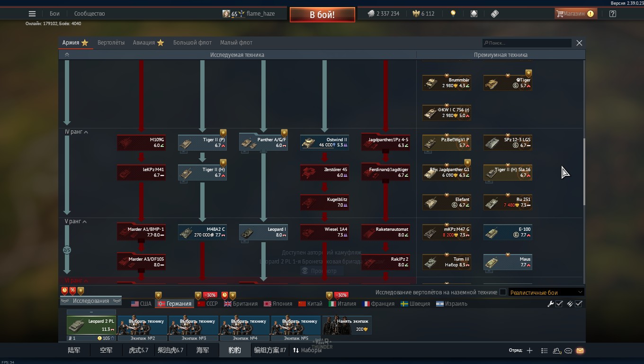Select premium Turm III vehicle

point(447,262)
